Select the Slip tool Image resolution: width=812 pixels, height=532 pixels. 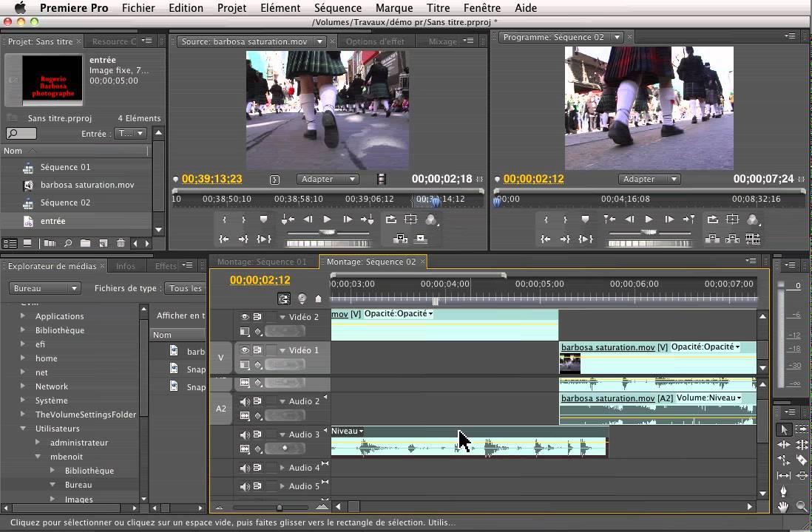783,475
